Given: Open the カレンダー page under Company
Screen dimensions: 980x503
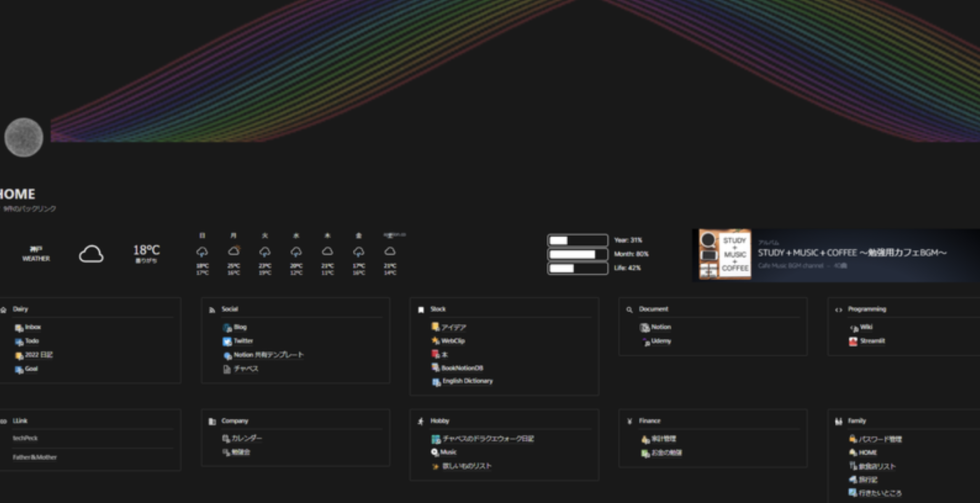Looking at the screenshot, I should (247, 438).
